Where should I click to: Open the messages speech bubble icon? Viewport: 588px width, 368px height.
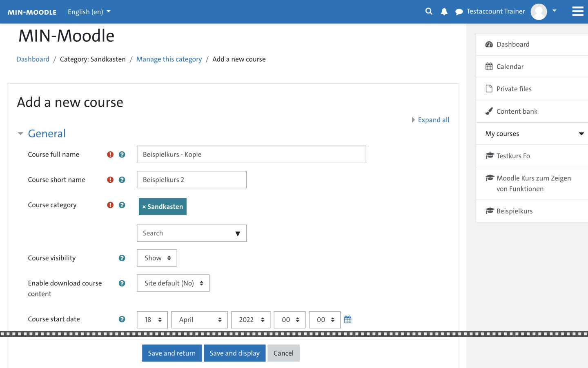coord(459,12)
